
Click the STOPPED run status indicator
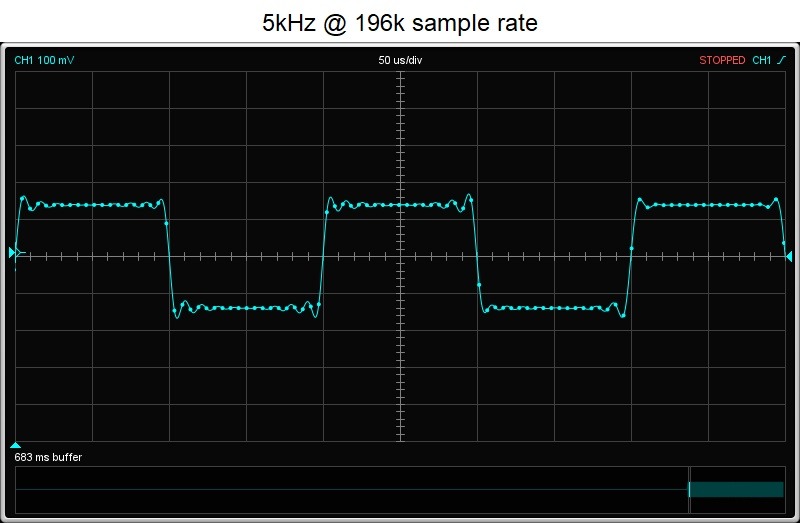(722, 60)
